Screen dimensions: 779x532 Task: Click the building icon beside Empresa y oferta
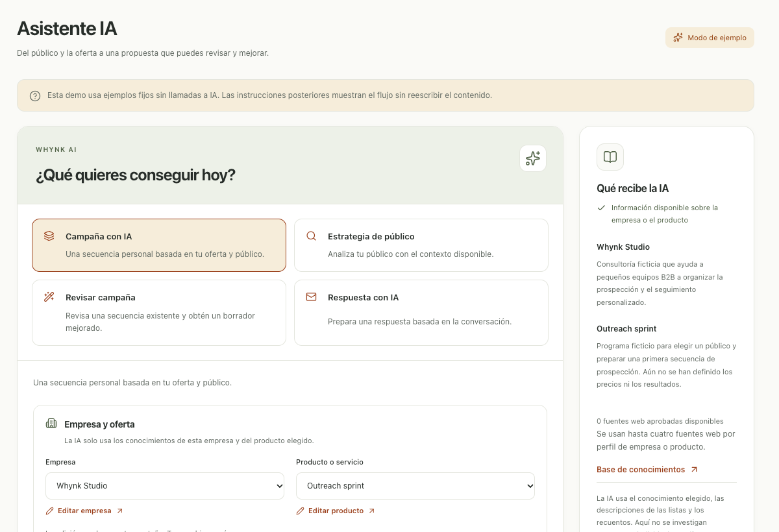click(51, 424)
